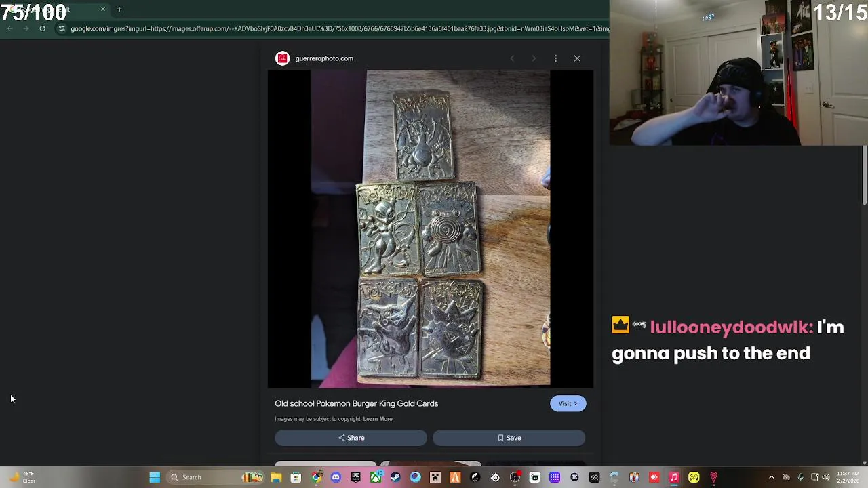Image resolution: width=868 pixels, height=488 pixels.
Task: Open the Learn More copyright link
Action: 378,419
